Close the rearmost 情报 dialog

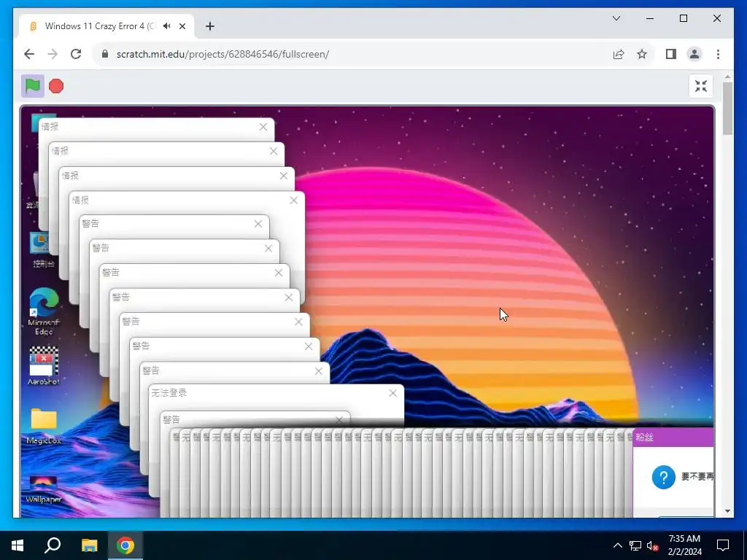pyautogui.click(x=263, y=127)
